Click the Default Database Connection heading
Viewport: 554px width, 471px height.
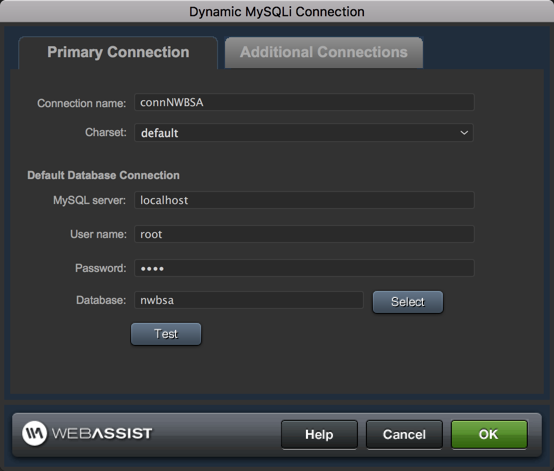(104, 175)
